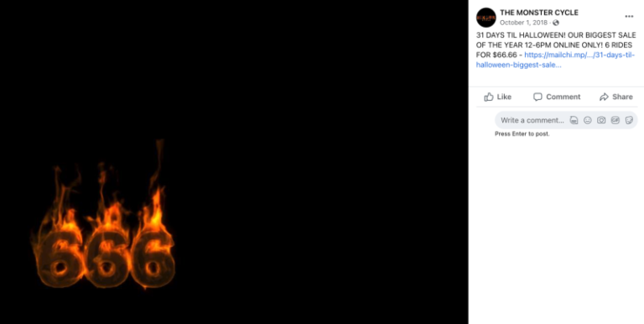This screenshot has height=324, width=644.
Task: Open the sticker picker in comment box
Action: [x=629, y=120]
